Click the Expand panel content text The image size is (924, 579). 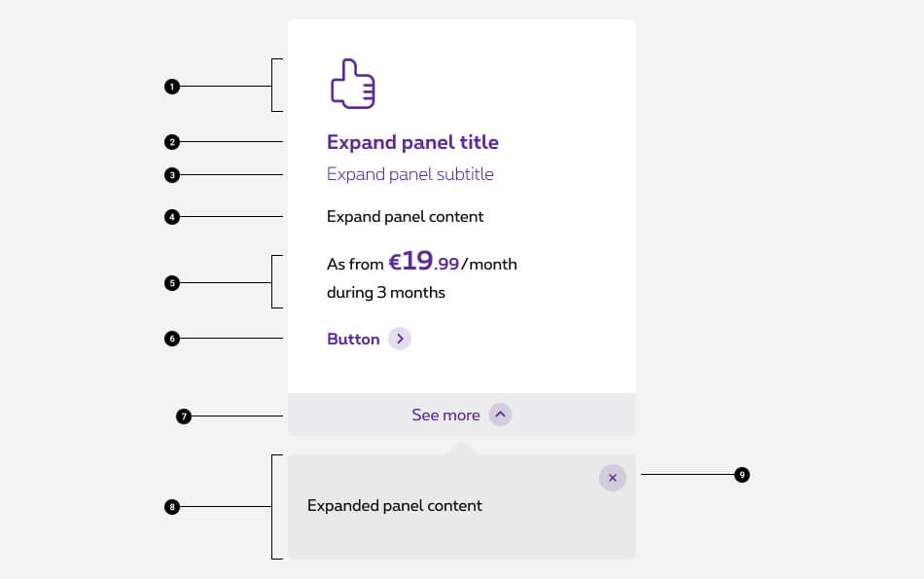(405, 216)
